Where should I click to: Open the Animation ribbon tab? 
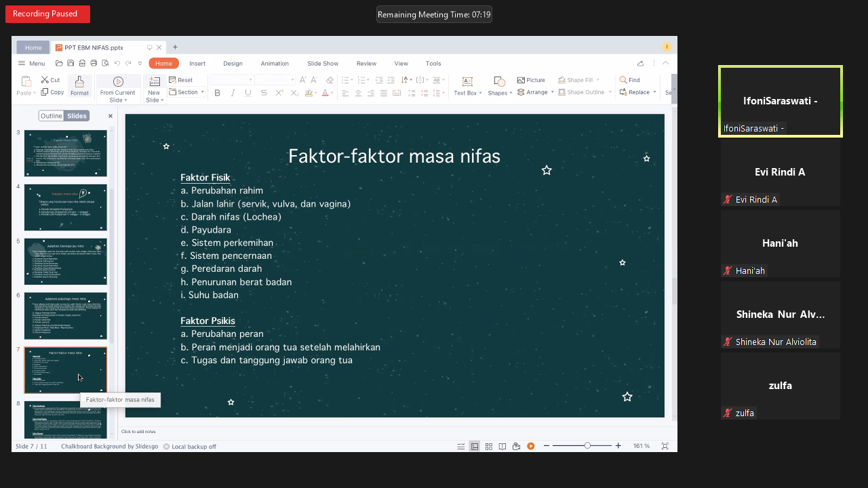[275, 64]
